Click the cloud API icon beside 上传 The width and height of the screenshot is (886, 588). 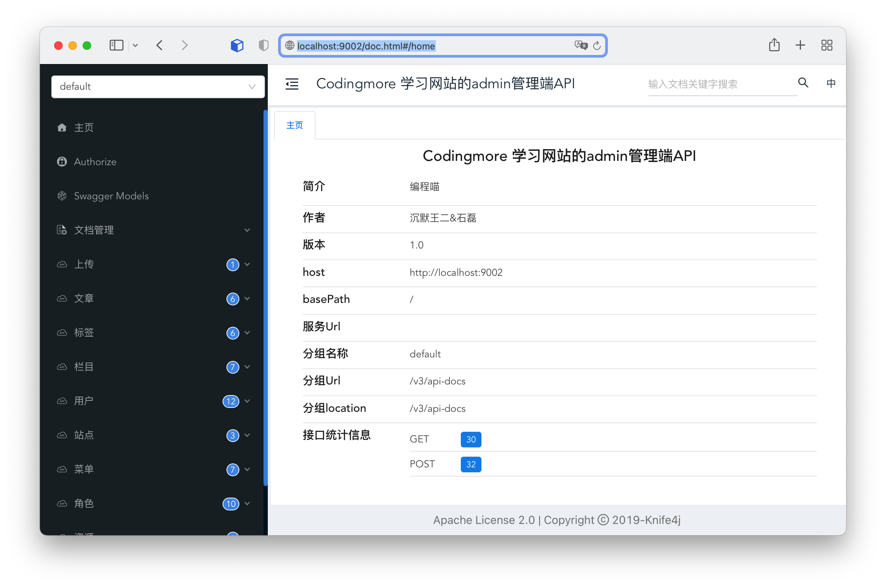[x=62, y=264]
